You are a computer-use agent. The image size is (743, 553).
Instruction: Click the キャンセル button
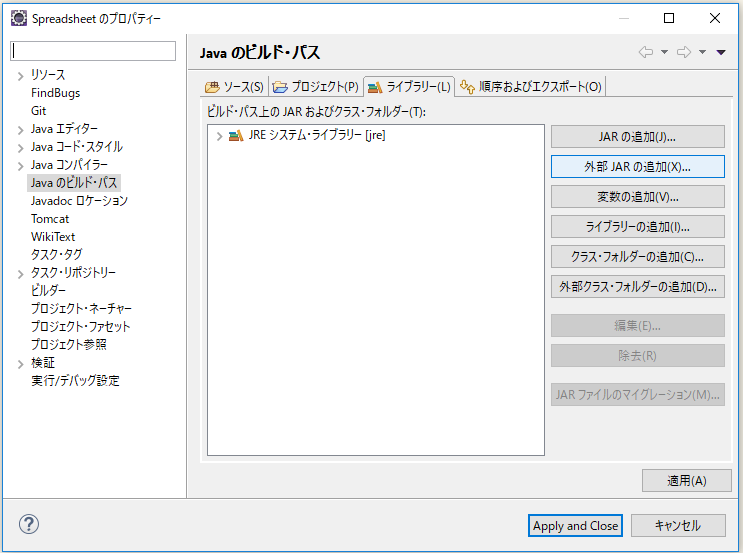[678, 526]
